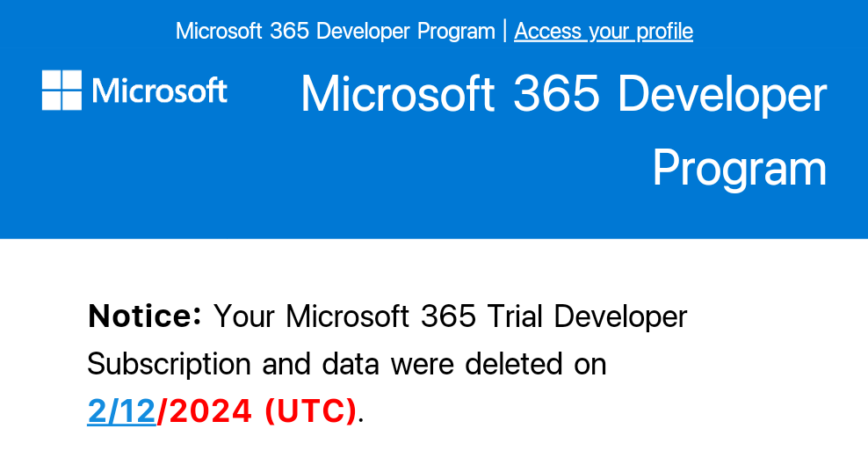Image resolution: width=868 pixels, height=465 pixels.
Task: Click the red 2024 year text
Action: point(209,410)
